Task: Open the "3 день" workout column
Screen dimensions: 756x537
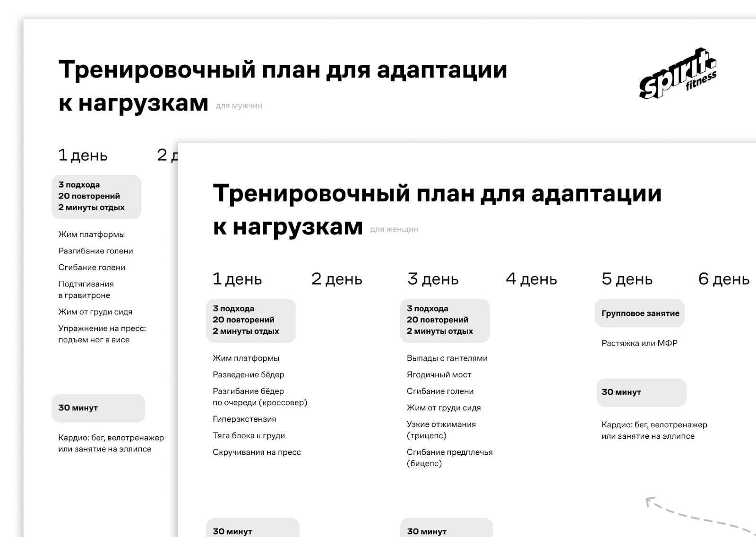Action: tap(433, 279)
